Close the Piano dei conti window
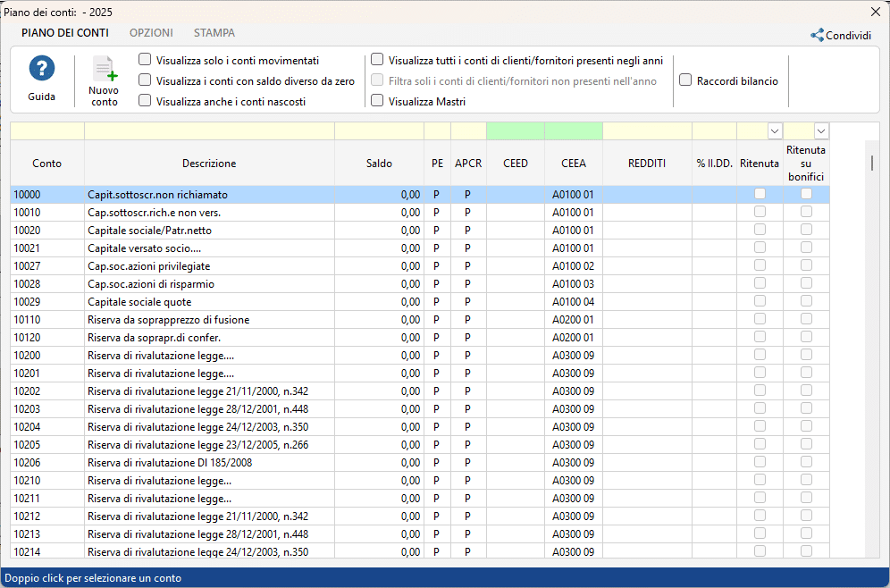Image resolution: width=890 pixels, height=588 pixels. 875,12
